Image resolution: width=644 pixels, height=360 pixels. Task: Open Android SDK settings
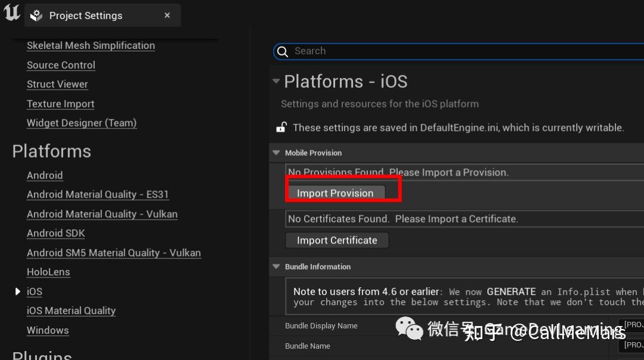[55, 233]
